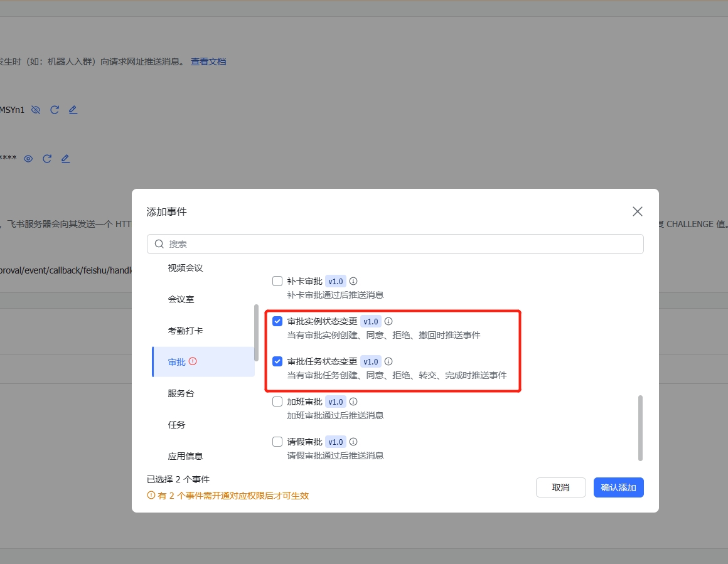This screenshot has width=728, height=564.
Task: Select the 应用信息 category
Action: (185, 456)
